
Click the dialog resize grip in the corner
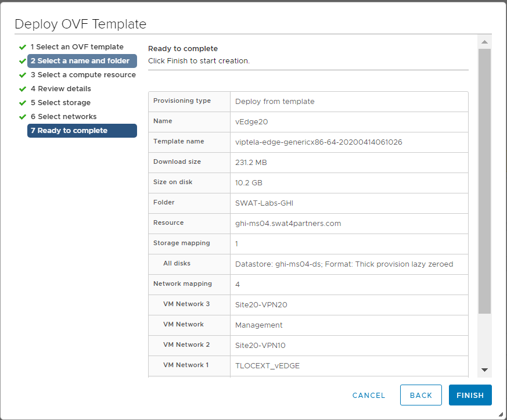click(x=500, y=414)
